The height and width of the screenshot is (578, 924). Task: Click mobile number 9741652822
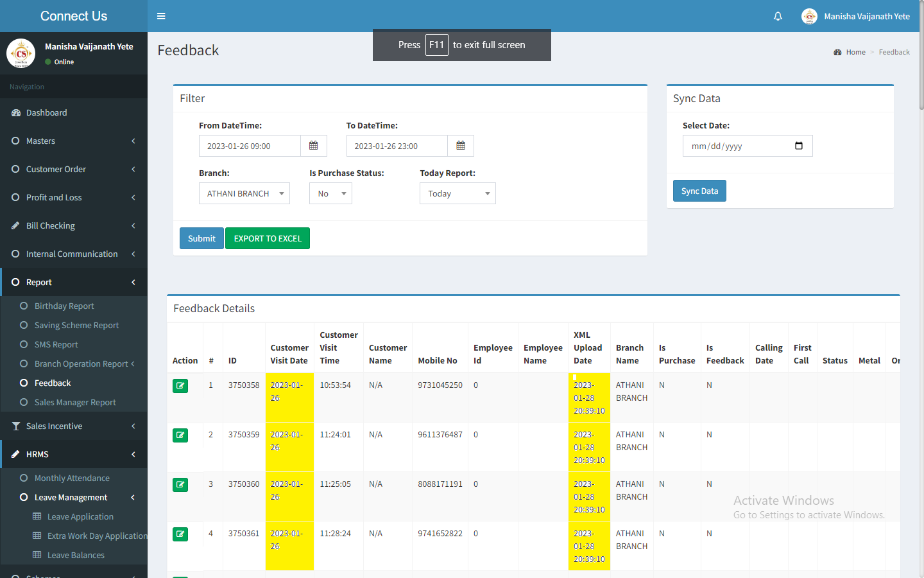[x=440, y=534]
